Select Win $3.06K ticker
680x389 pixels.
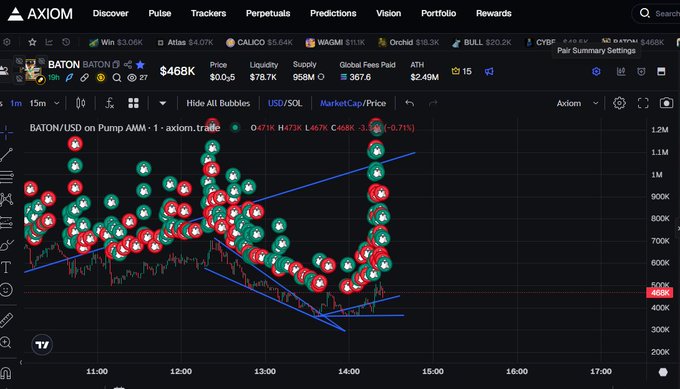[x=115, y=42]
